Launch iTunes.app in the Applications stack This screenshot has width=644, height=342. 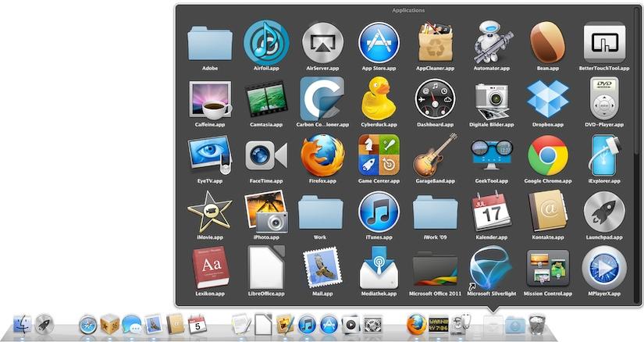tap(379, 212)
